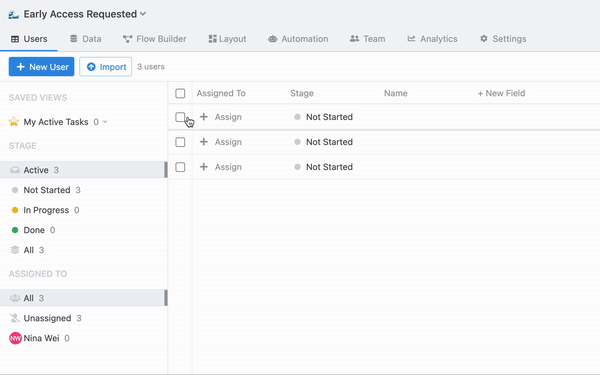Click the upload arrow icon on Import
The width and height of the screenshot is (600, 375).
tap(91, 67)
